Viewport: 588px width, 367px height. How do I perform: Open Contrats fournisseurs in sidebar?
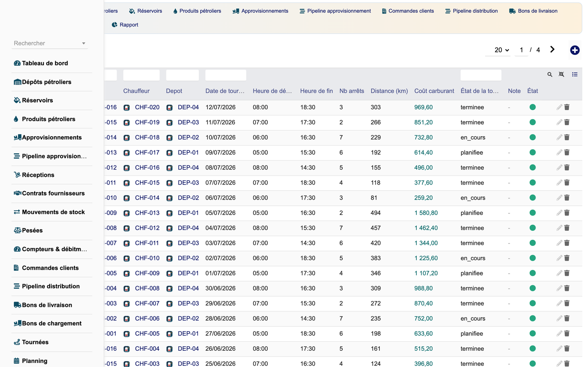click(53, 193)
